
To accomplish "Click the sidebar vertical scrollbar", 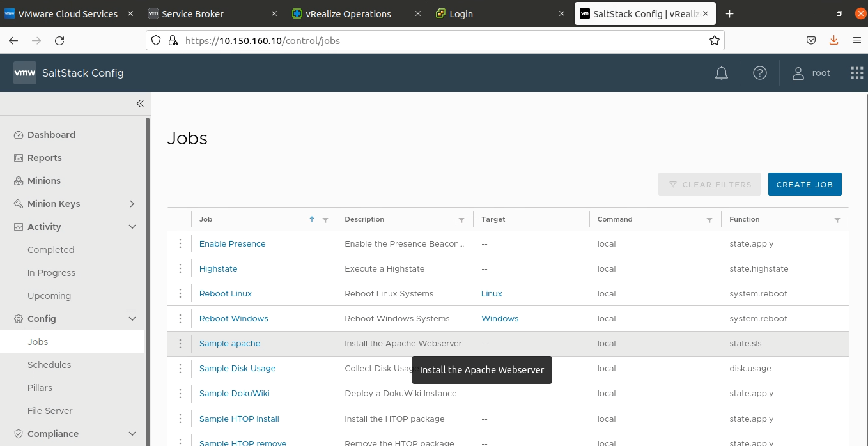I will tap(147, 270).
